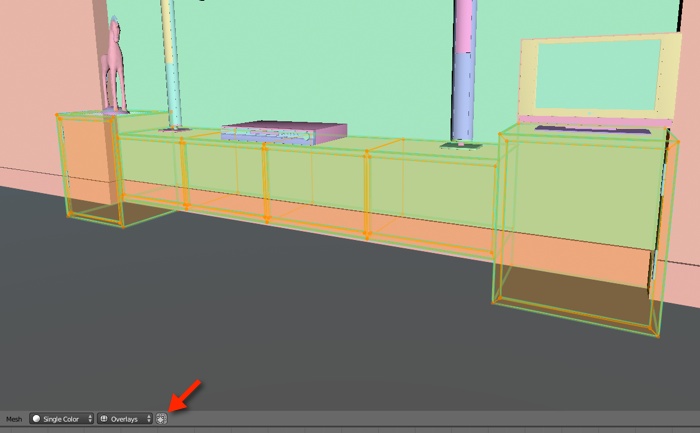700x433 pixels.
Task: Toggle the X-ray limit selection icon
Action: (161, 419)
